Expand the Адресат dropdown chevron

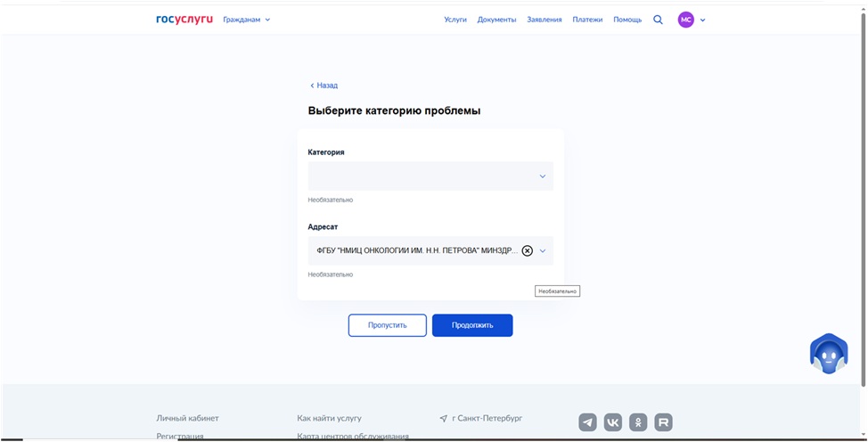coord(543,251)
